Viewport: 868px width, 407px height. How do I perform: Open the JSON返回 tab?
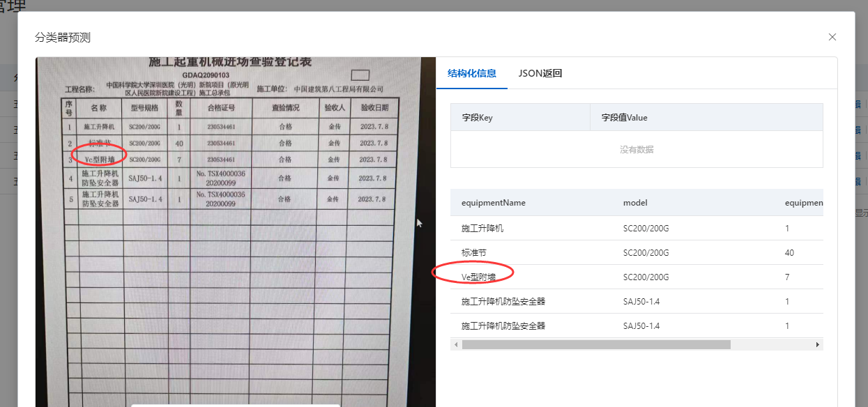[540, 73]
